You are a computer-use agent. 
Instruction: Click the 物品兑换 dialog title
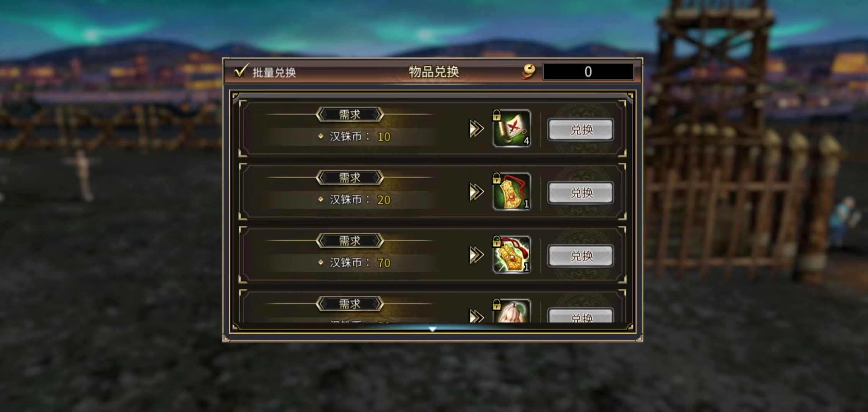pos(433,72)
